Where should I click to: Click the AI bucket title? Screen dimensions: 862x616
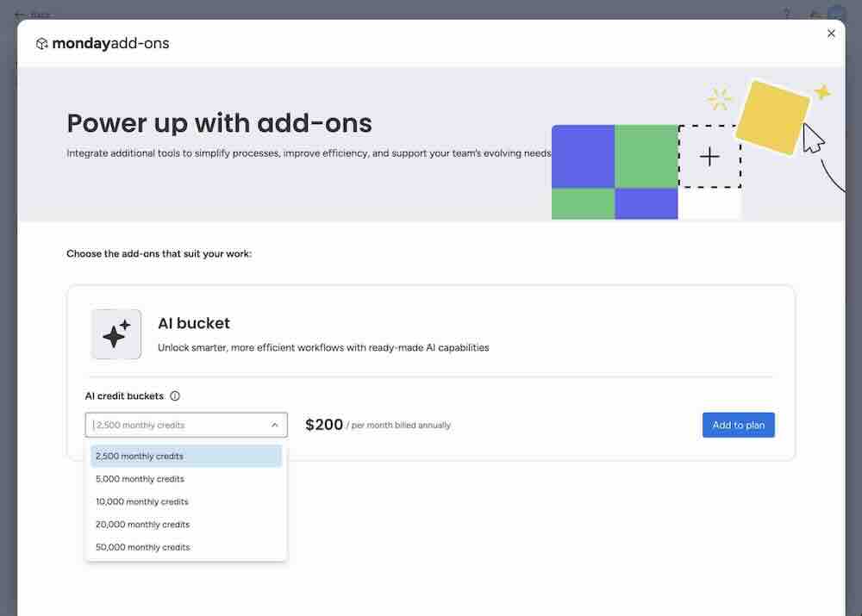point(193,323)
